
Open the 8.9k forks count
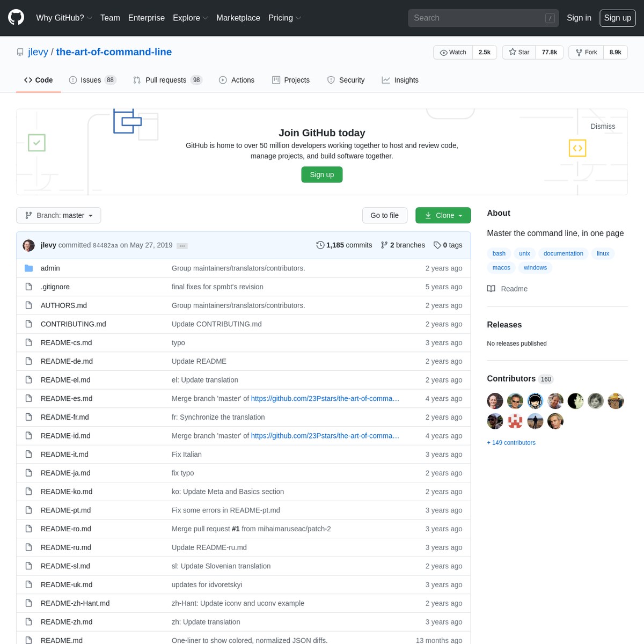click(x=616, y=52)
